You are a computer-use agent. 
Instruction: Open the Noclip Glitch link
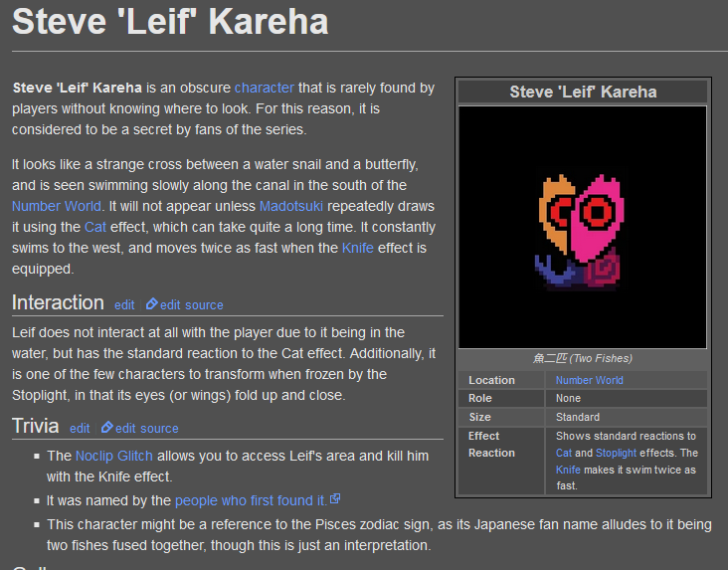113,456
